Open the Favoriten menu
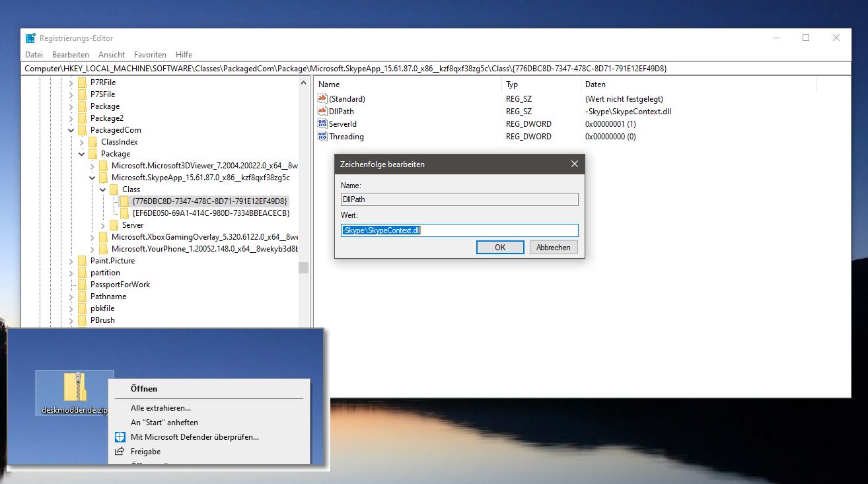This screenshot has width=868, height=484. pos(150,55)
